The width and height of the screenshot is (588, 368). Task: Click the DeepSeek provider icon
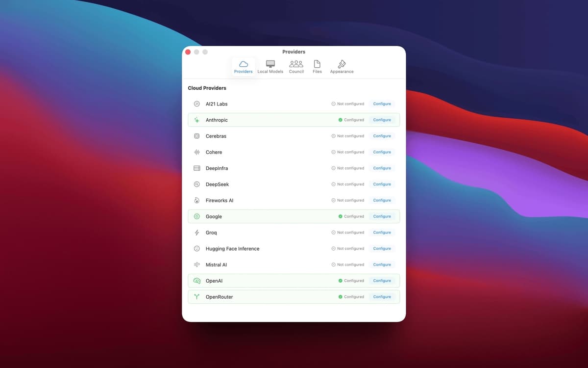(197, 184)
